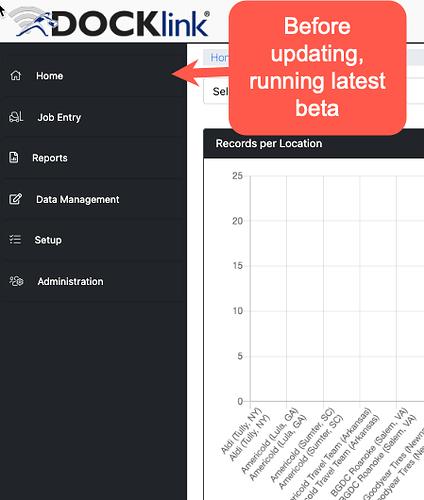This screenshot has width=424, height=500.
Task: Click the Home house icon in sidebar
Action: point(16,76)
